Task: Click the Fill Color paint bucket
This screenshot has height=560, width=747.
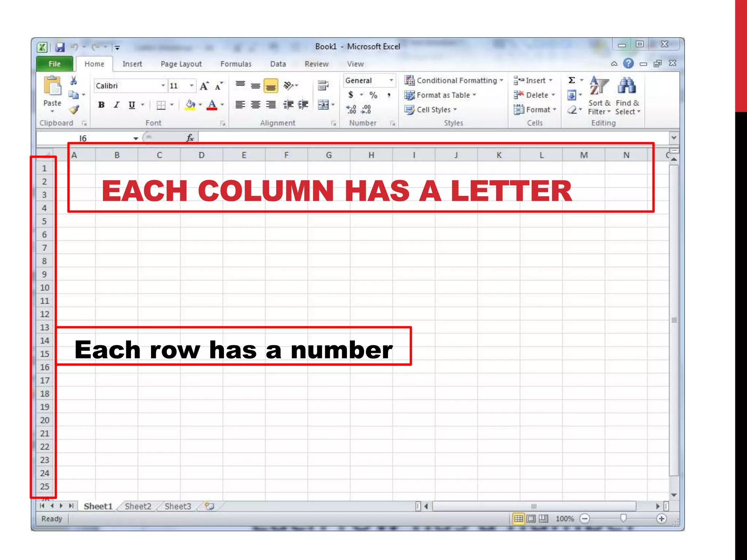Action: [x=190, y=105]
